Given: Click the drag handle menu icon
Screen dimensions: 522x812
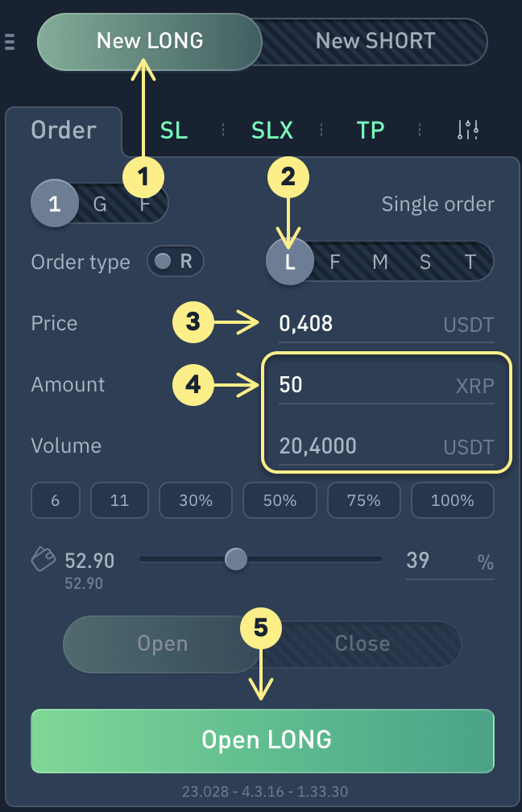Looking at the screenshot, I should [10, 41].
